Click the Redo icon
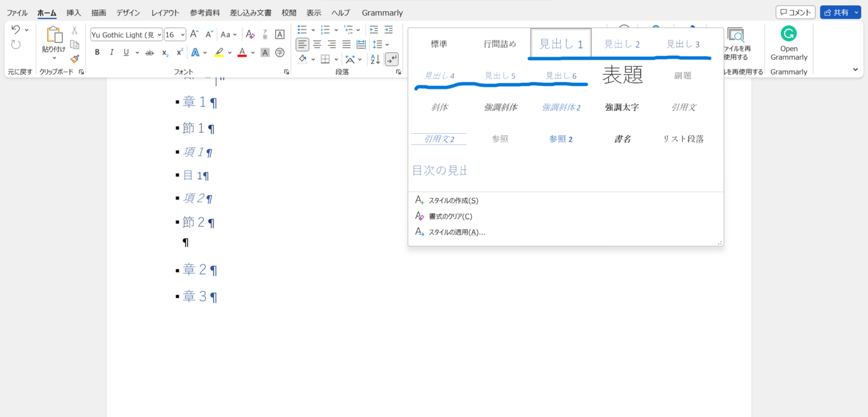Viewport: 868px width, 417px height. [15, 44]
